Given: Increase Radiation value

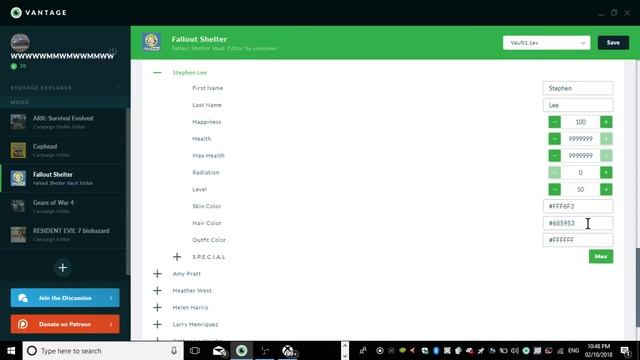Looking at the screenshot, I should pyautogui.click(x=606, y=173).
